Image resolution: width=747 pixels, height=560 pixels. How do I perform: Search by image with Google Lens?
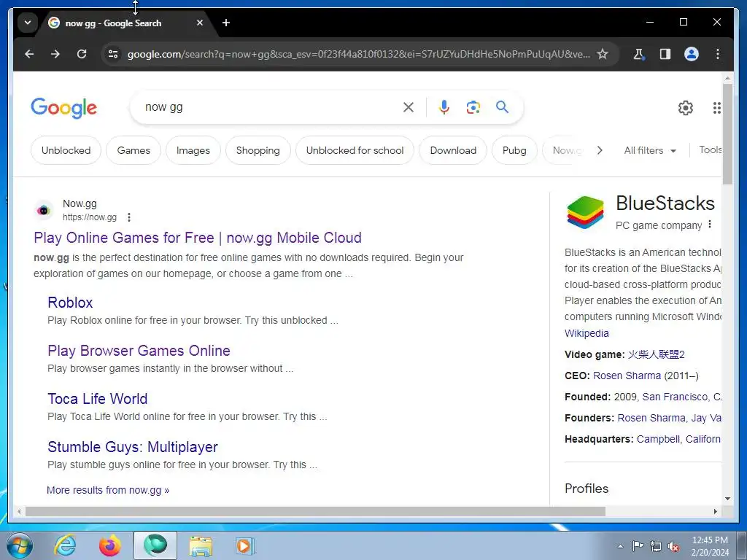pos(473,107)
